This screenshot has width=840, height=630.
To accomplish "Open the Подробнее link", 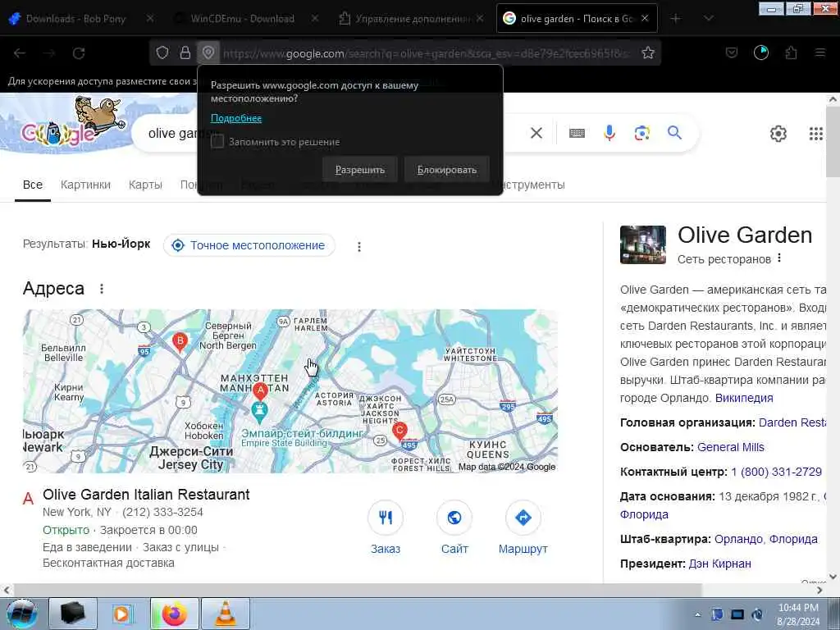I will tap(236, 118).
